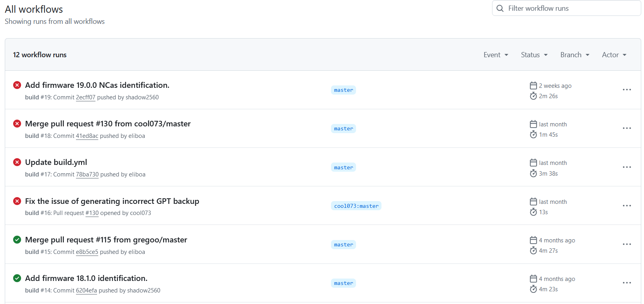644x304 pixels.
Task: Open more options menu for build #19 row
Action: (627, 90)
